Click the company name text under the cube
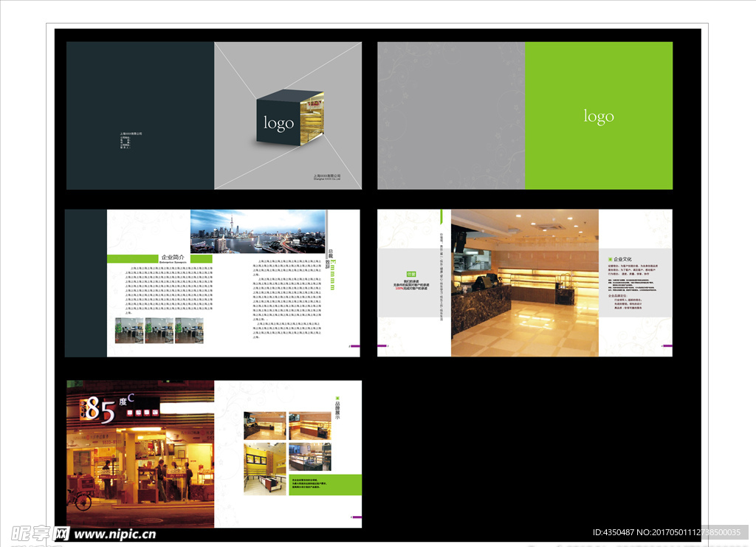756x547 pixels. (x=327, y=176)
